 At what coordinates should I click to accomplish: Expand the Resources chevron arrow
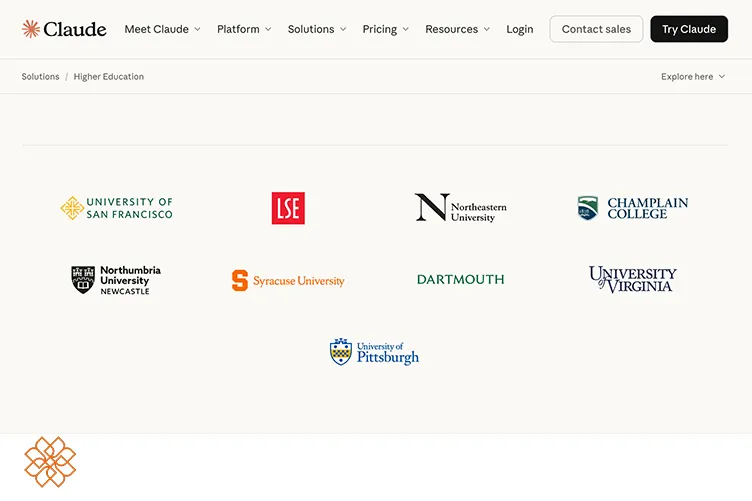point(487,29)
